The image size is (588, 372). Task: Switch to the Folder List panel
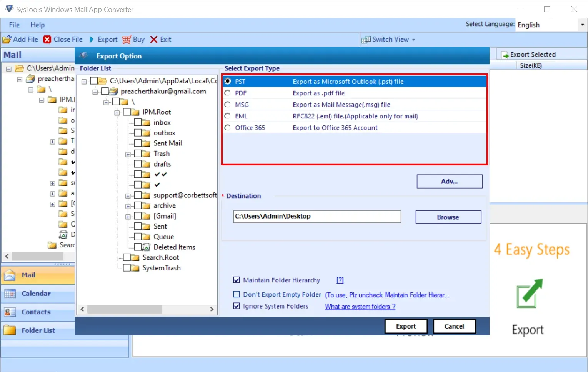[38, 330]
